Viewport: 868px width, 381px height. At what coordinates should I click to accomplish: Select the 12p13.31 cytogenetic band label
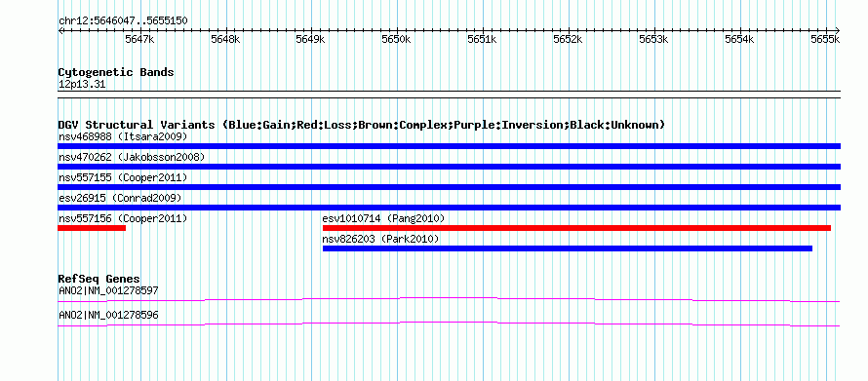pyautogui.click(x=82, y=85)
